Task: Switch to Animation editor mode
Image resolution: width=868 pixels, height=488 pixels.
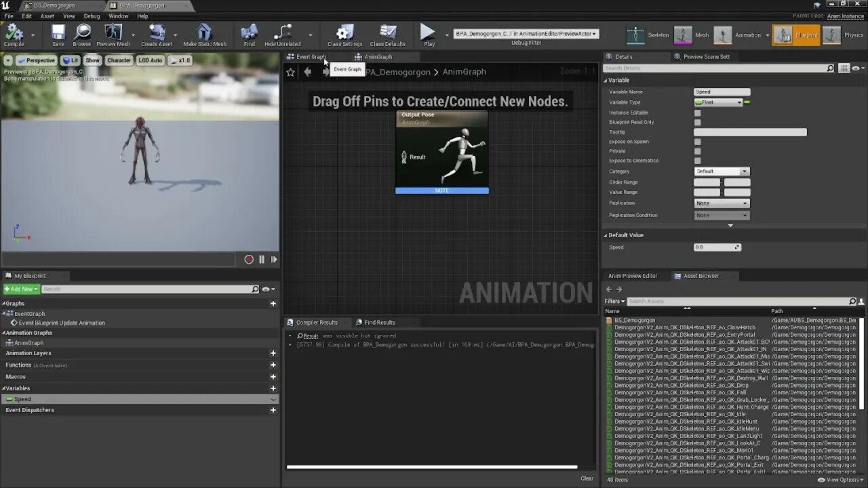Action: click(x=738, y=35)
